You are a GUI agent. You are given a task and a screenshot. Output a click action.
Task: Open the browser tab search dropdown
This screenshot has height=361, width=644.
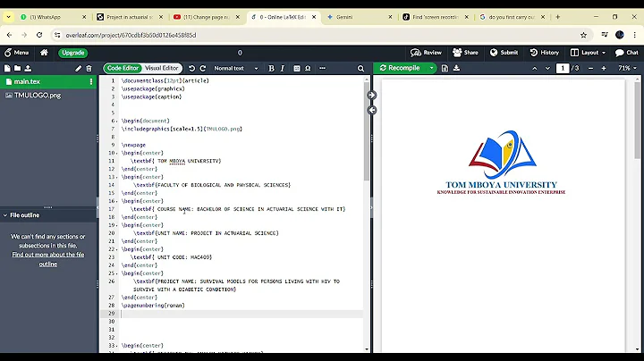pyautogui.click(x=8, y=17)
